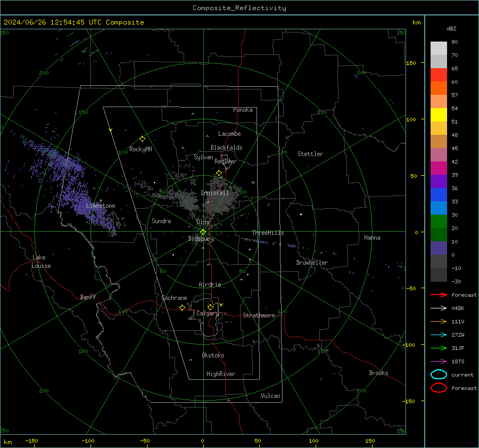479x448 pixels.
Task: Click the Hanna town label
Action: pos(372,238)
